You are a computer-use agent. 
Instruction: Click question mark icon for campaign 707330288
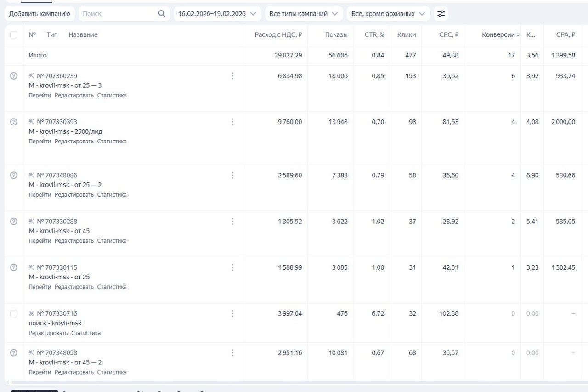coord(14,221)
